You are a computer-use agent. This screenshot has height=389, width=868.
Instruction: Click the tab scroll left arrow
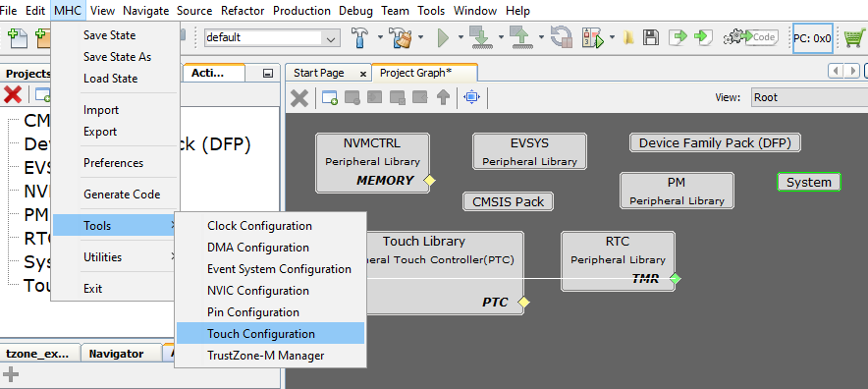click(836, 71)
